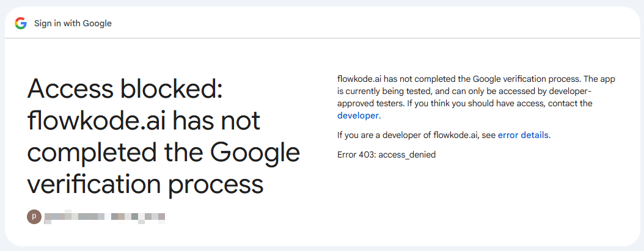
Task: Click the word completed in the large heading
Action: pyautogui.click(x=92, y=153)
